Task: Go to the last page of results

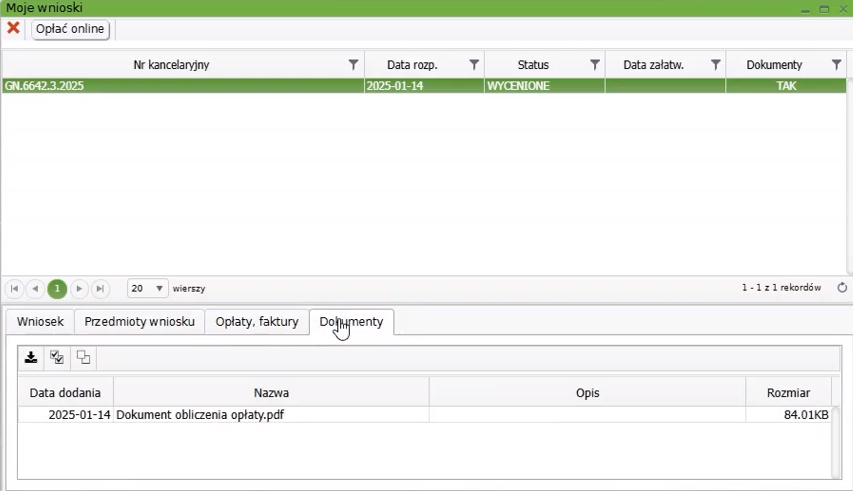Action: 100,289
